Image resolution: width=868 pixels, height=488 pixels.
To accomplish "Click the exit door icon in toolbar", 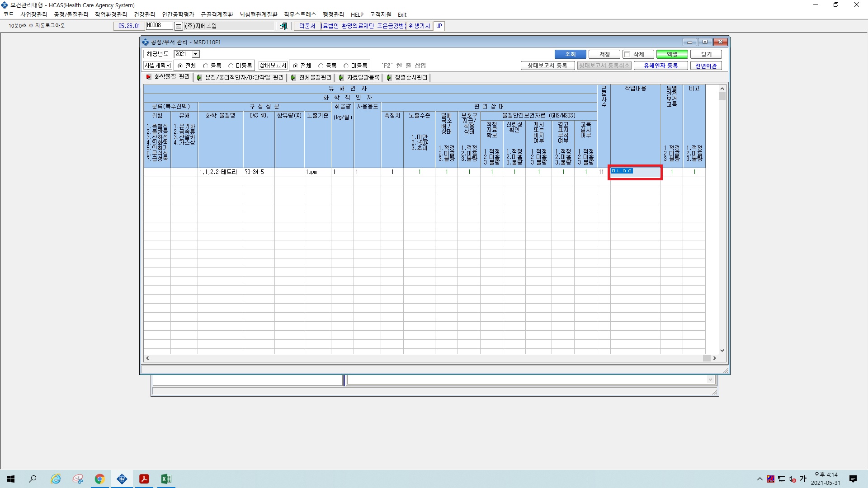I will tap(283, 26).
